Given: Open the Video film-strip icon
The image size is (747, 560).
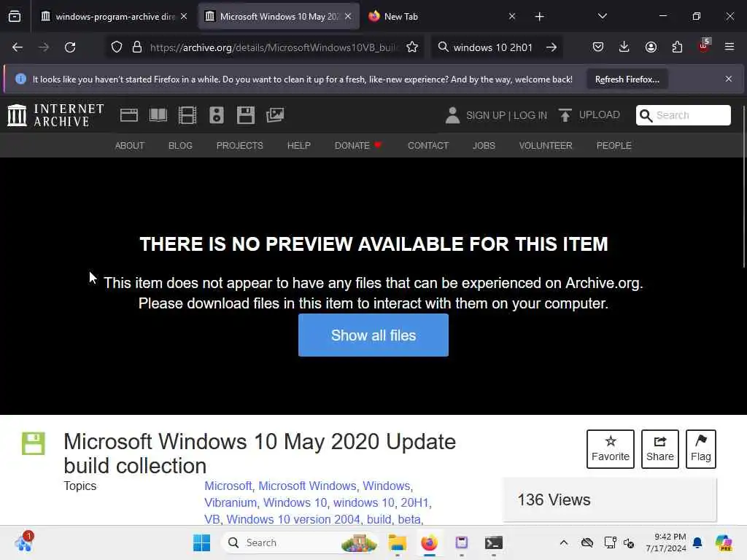Looking at the screenshot, I should pyautogui.click(x=187, y=115).
